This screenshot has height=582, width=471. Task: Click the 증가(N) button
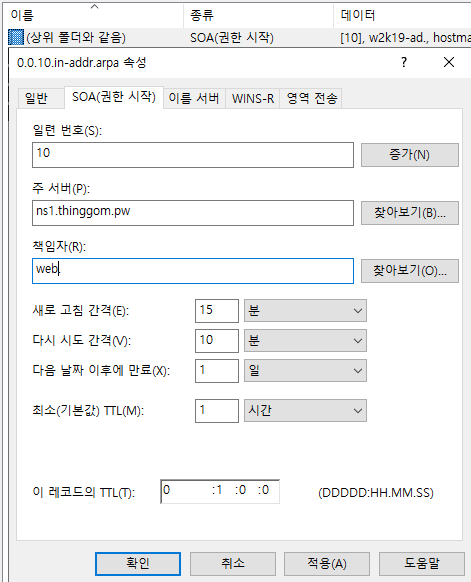(x=409, y=155)
